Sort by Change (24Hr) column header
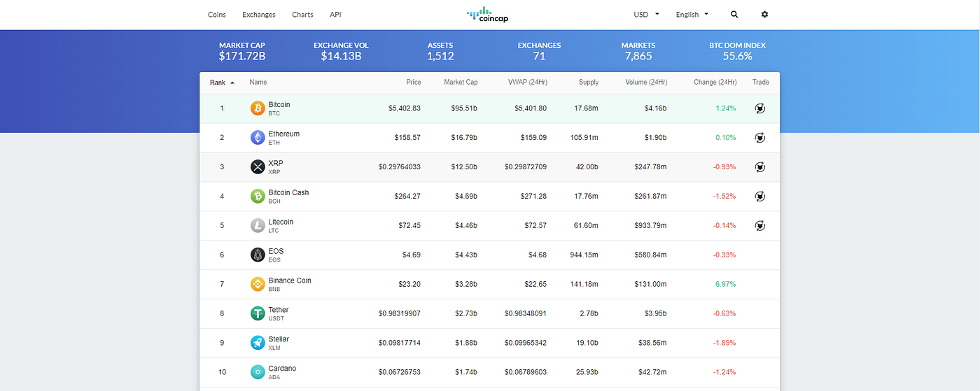Screen dimensions: 980x391 [x=715, y=83]
